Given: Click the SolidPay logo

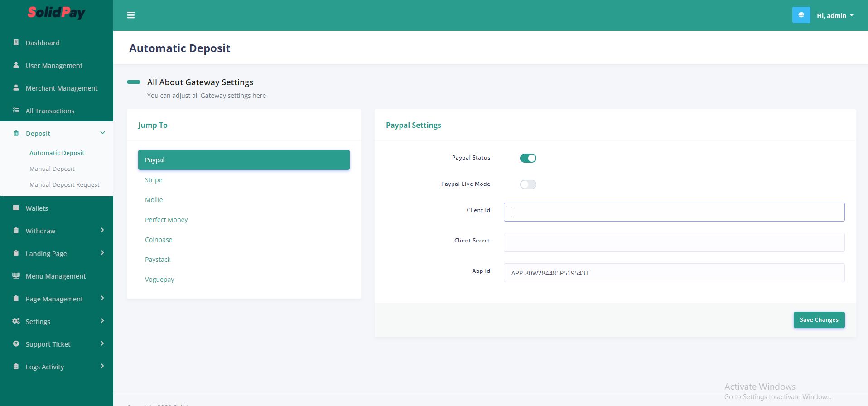Looking at the screenshot, I should coord(56,13).
